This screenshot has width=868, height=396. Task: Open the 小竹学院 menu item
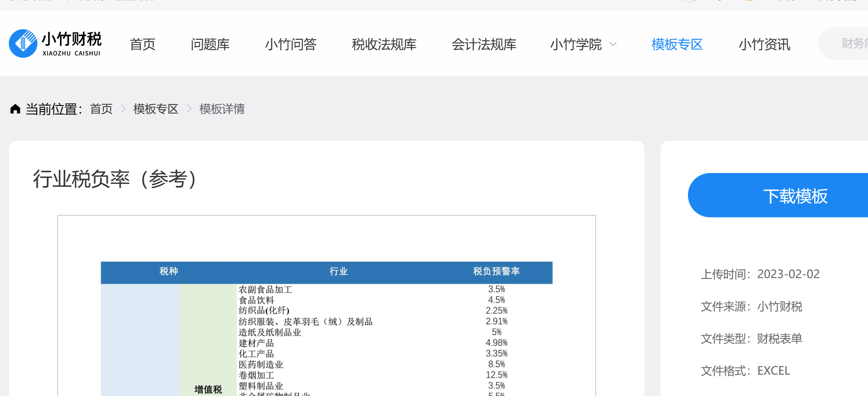576,44
